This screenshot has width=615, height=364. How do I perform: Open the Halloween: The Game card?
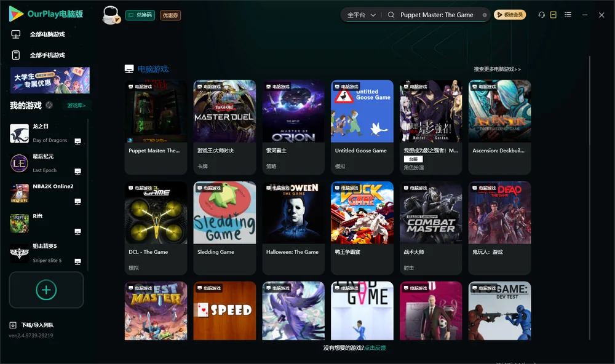[293, 228]
